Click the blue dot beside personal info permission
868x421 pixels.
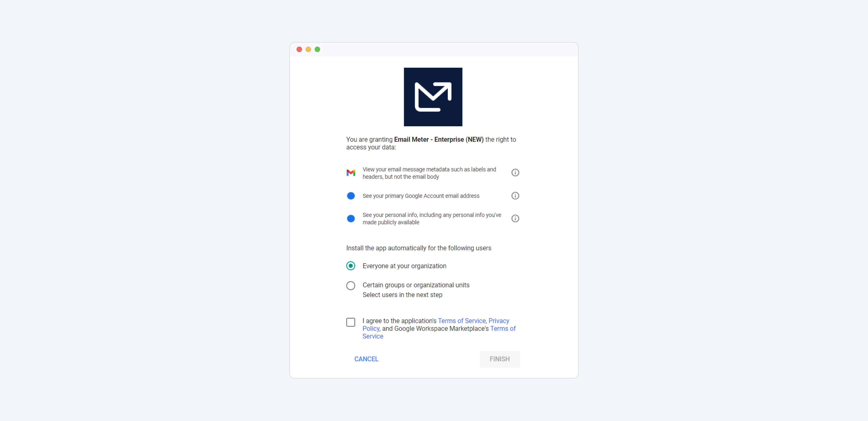click(351, 219)
